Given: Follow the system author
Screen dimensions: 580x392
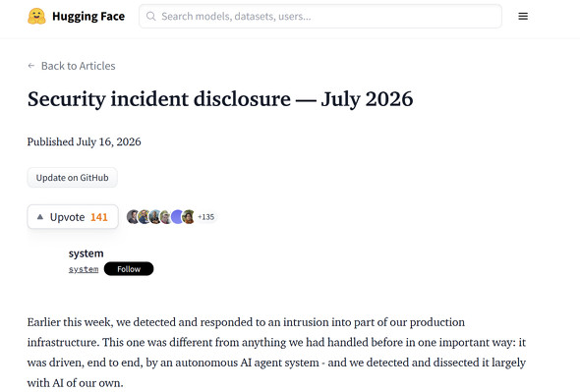Looking at the screenshot, I should pyautogui.click(x=129, y=269).
